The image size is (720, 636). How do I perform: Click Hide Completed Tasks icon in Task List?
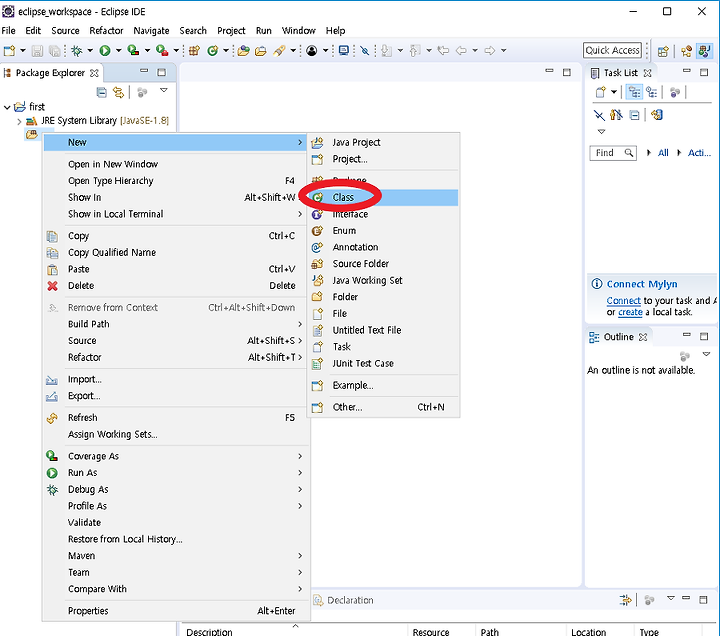599,115
